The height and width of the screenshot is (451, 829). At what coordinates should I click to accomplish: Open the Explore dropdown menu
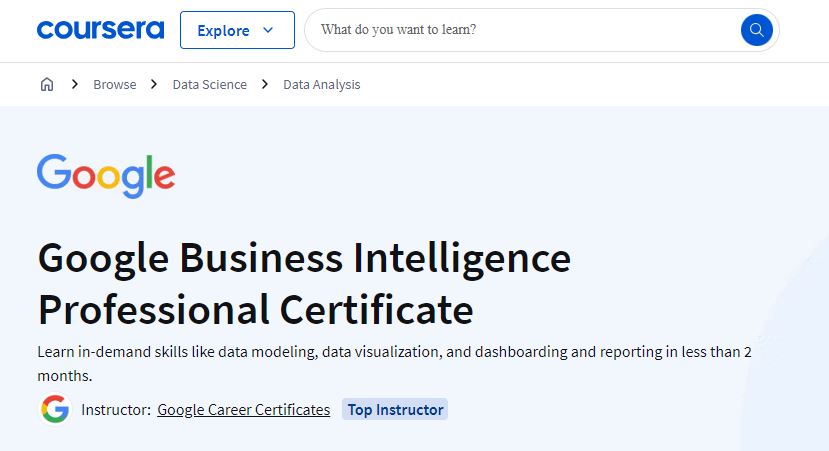point(237,30)
